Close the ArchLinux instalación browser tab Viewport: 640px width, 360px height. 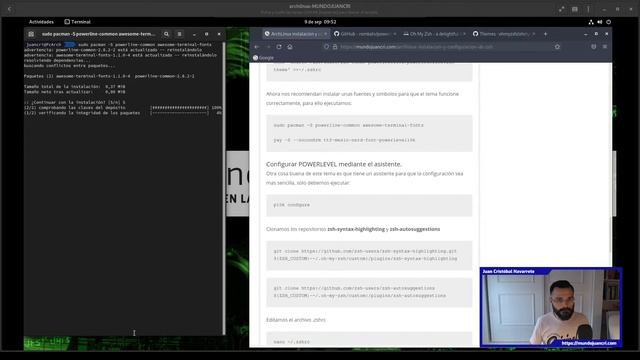[325, 34]
